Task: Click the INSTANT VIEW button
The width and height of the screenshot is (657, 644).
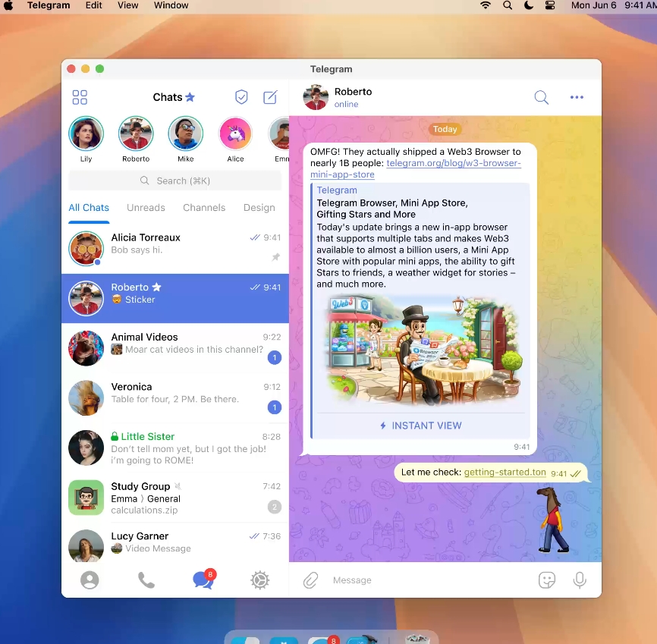Action: [x=420, y=426]
